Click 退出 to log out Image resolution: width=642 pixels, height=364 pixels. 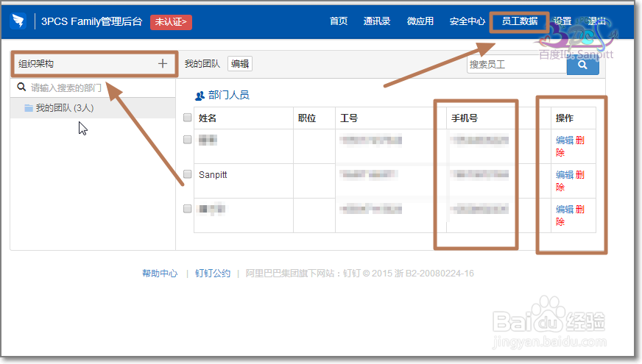tap(597, 21)
